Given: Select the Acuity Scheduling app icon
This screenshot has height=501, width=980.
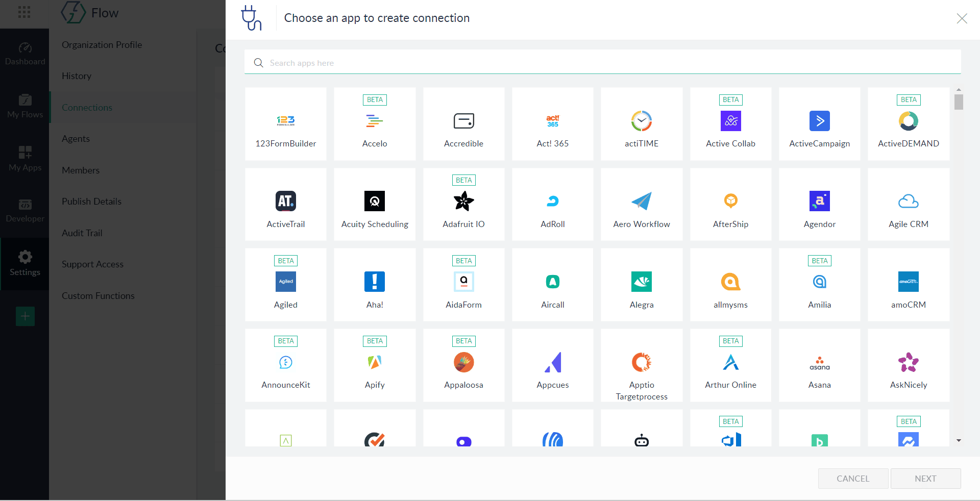Looking at the screenshot, I should (x=374, y=201).
